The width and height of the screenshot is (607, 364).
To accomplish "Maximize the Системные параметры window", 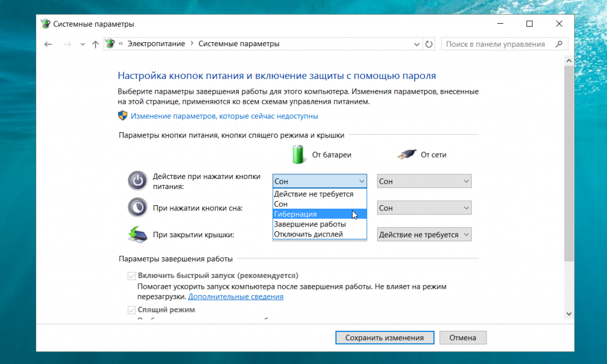I will coord(529,24).
